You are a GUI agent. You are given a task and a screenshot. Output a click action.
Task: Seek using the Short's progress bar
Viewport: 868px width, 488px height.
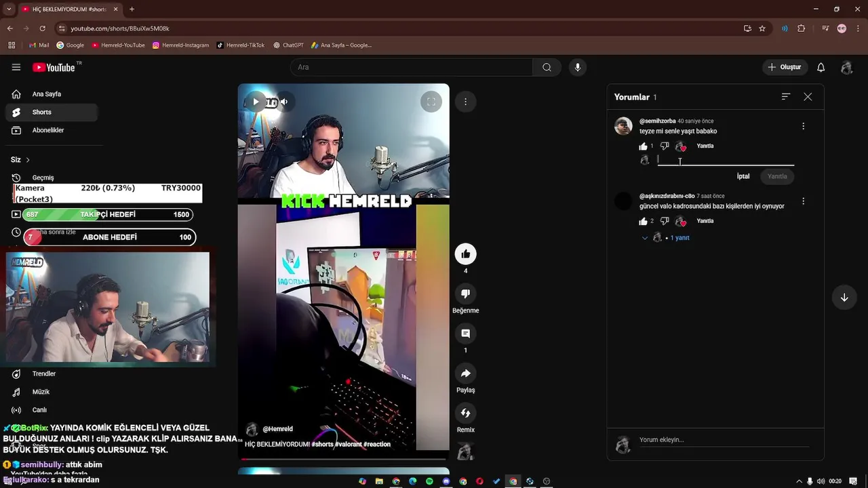(x=343, y=459)
